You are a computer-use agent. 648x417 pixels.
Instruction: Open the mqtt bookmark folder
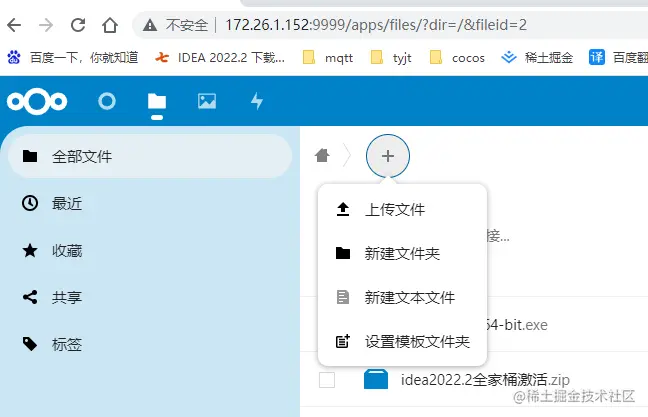point(328,57)
